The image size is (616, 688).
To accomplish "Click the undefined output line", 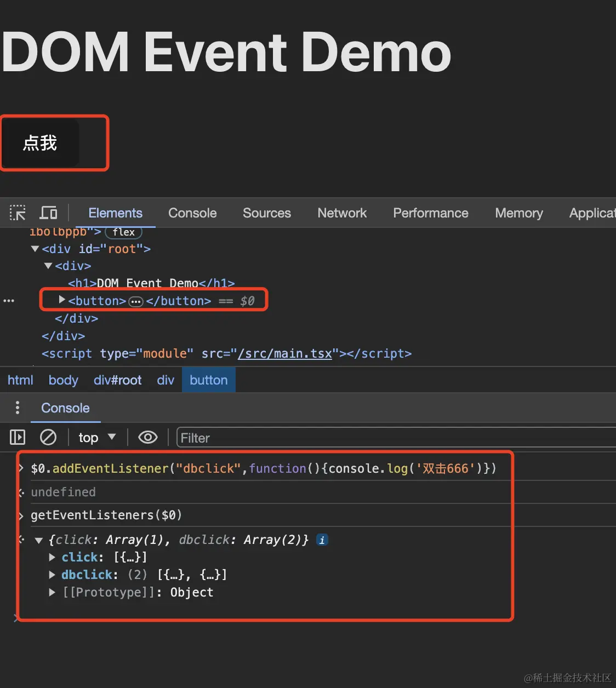I will (63, 492).
